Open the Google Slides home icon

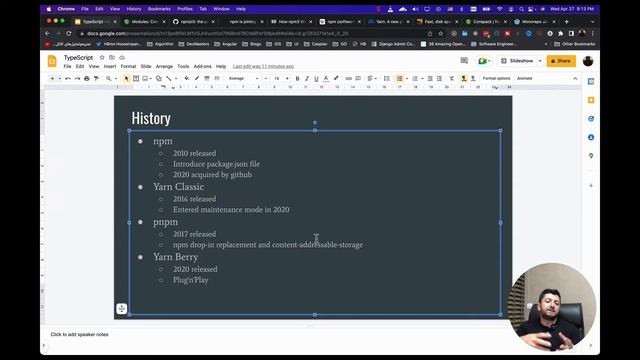[x=52, y=61]
